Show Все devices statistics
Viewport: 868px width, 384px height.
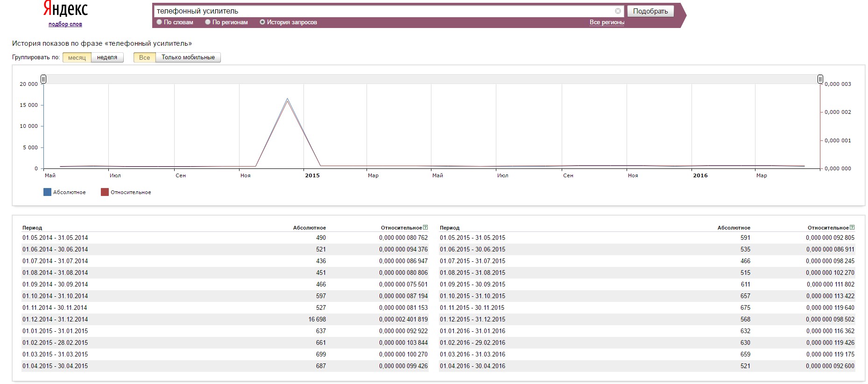coord(145,57)
